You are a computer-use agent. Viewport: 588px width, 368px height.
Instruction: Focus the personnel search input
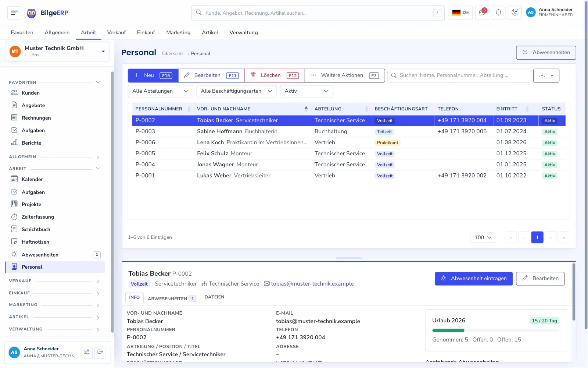459,75
